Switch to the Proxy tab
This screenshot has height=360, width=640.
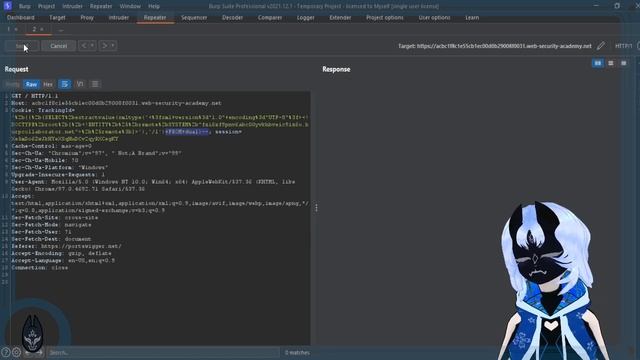(x=87, y=18)
